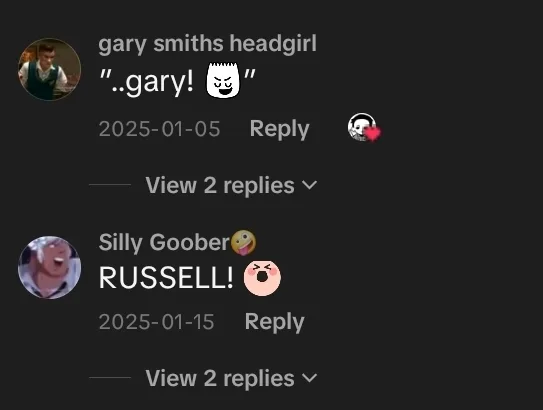Expand View 2 replies under RUSSELL! comment

pyautogui.click(x=231, y=378)
